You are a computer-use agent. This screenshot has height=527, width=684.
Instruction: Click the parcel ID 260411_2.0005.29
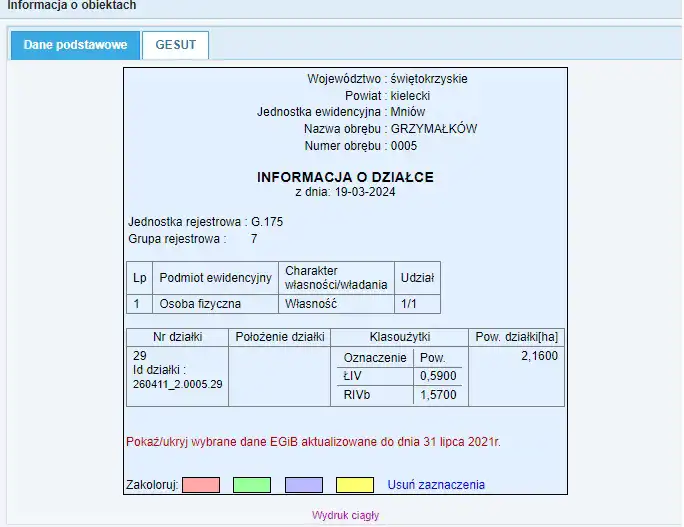tap(177, 383)
